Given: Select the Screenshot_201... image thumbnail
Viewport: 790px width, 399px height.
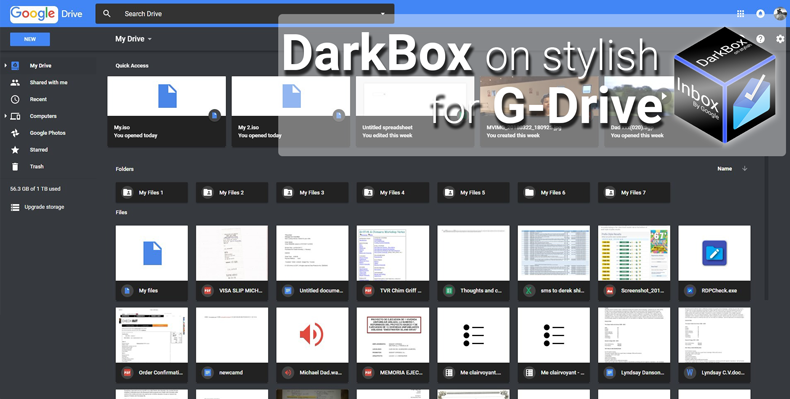Looking at the screenshot, I should (x=634, y=253).
